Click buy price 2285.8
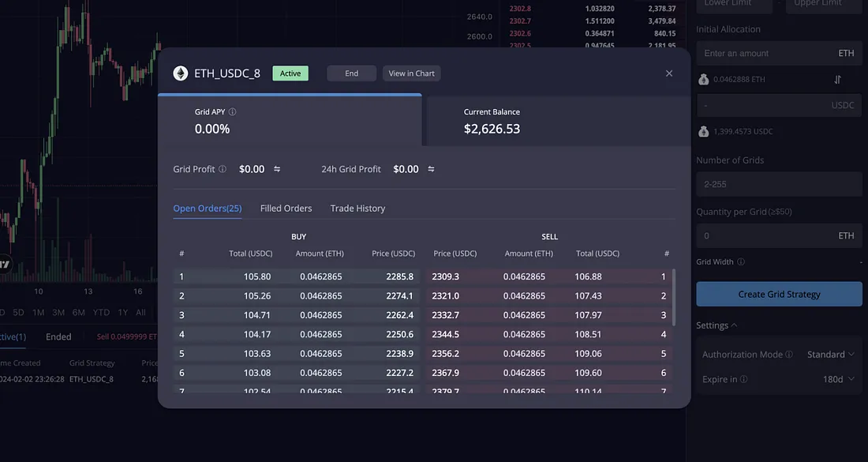 pyautogui.click(x=400, y=276)
